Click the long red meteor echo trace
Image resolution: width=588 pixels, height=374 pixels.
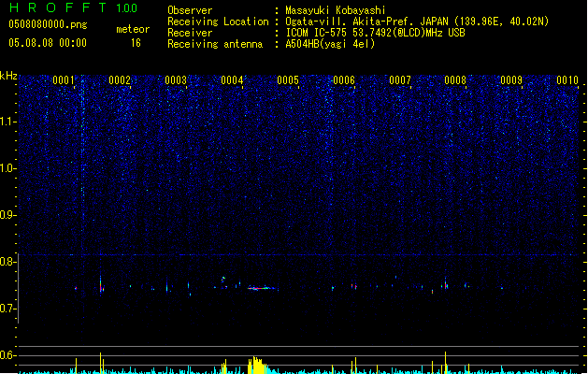tap(263, 288)
